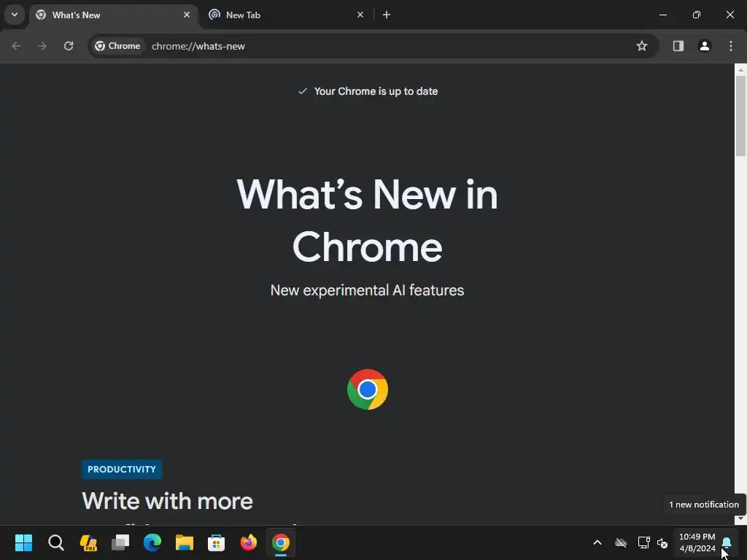Launch Firefox from the taskbar
This screenshot has width=747, height=560.
[248, 542]
